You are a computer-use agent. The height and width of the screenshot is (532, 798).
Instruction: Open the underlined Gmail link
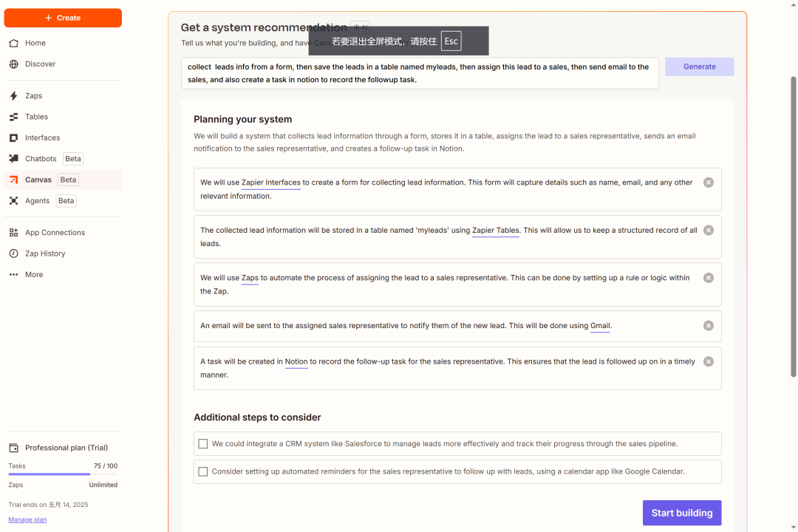tap(600, 326)
